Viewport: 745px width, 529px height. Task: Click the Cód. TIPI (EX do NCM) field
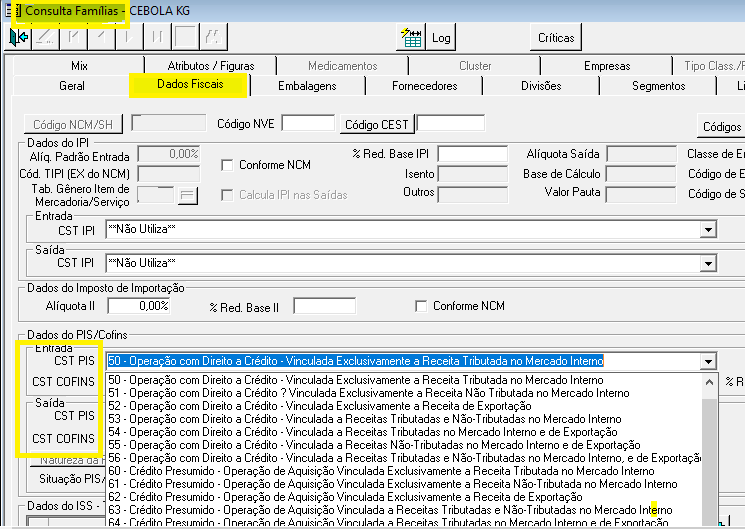point(169,174)
